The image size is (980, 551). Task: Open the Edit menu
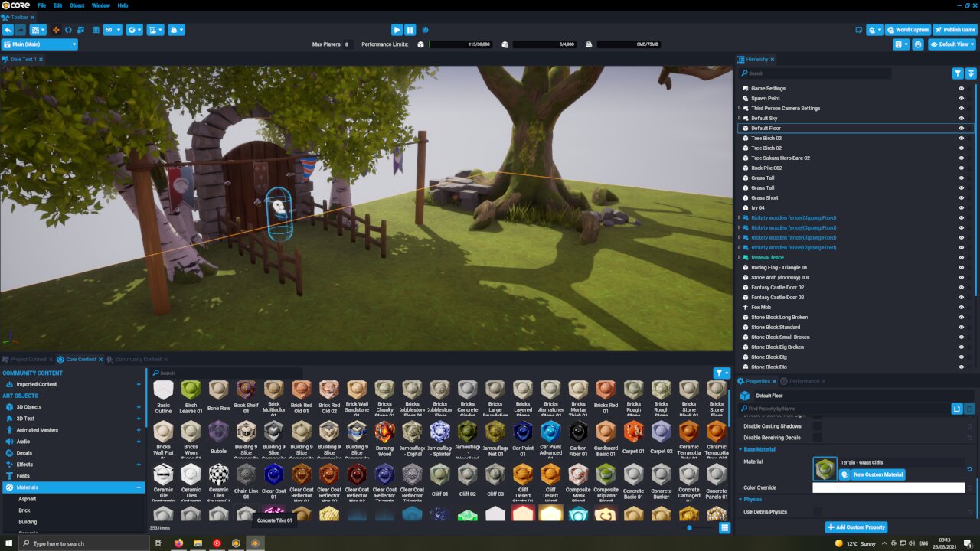(x=57, y=5)
